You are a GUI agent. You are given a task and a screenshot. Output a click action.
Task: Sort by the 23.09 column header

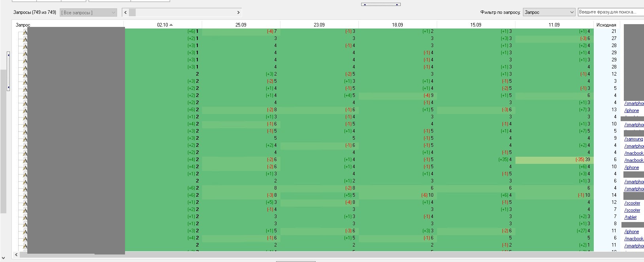point(319,25)
